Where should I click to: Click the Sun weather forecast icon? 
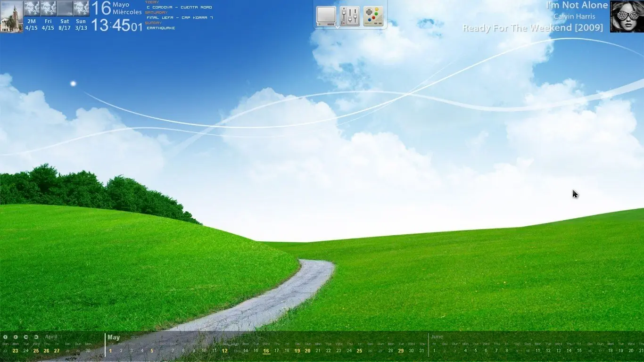point(81,8)
